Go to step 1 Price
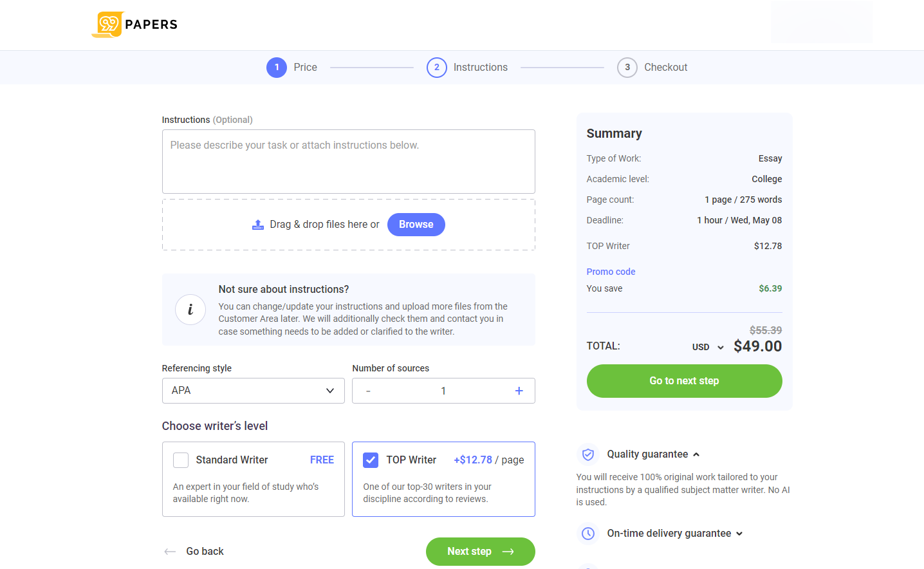The height and width of the screenshot is (569, 924). click(277, 68)
